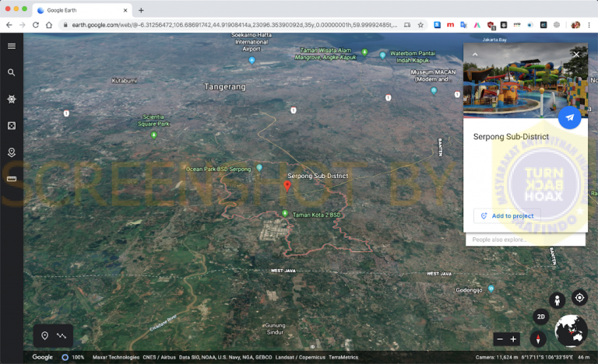This screenshot has width=598, height=364.
Task: Open the People also explore section
Action: click(525, 240)
